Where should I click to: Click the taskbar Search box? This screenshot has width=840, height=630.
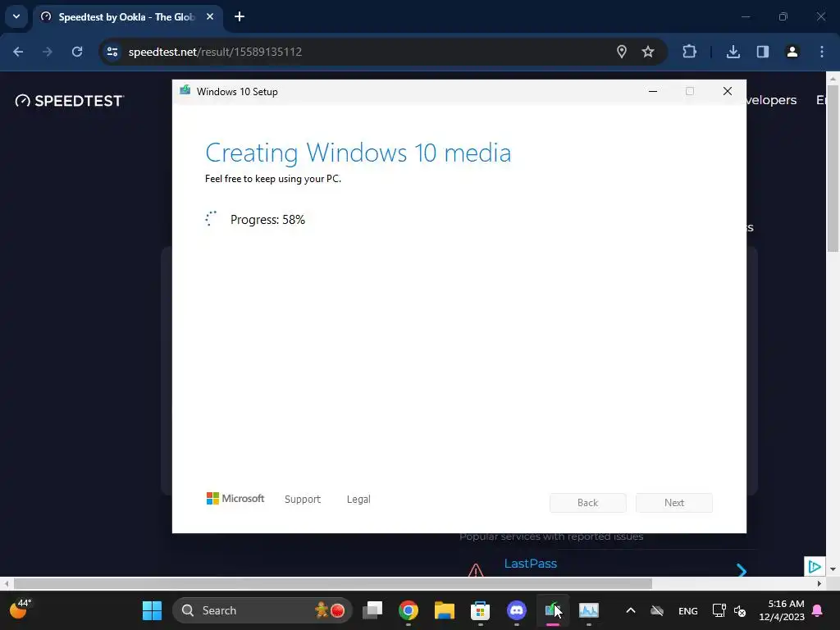pyautogui.click(x=262, y=610)
